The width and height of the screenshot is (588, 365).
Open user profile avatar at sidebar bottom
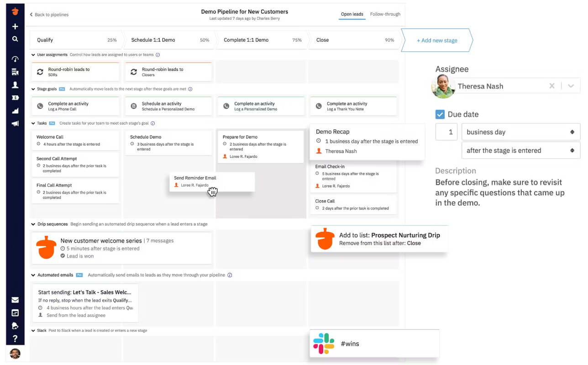[x=15, y=354]
